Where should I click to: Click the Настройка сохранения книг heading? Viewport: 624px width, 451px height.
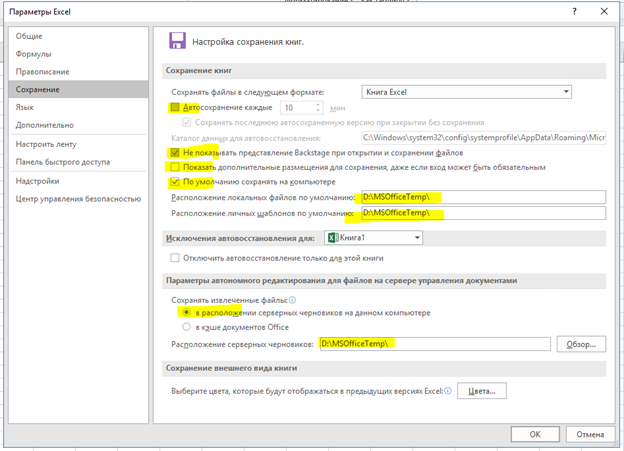248,42
